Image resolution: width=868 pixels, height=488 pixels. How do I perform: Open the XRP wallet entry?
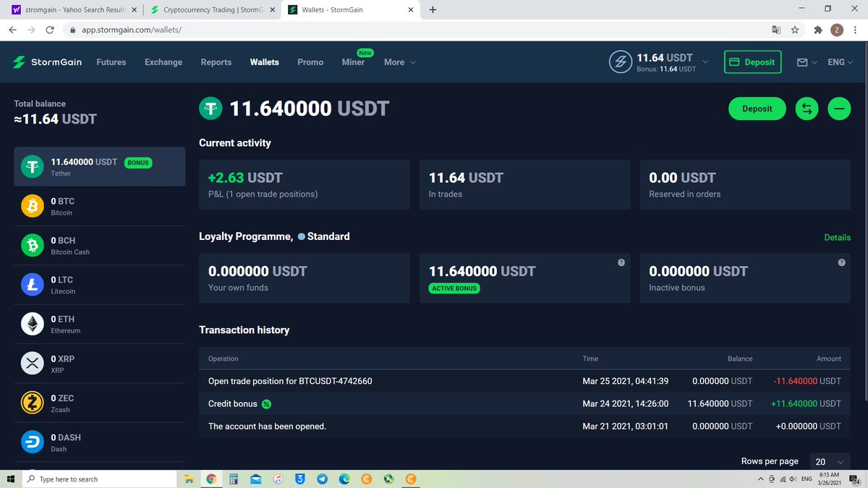coord(32,363)
